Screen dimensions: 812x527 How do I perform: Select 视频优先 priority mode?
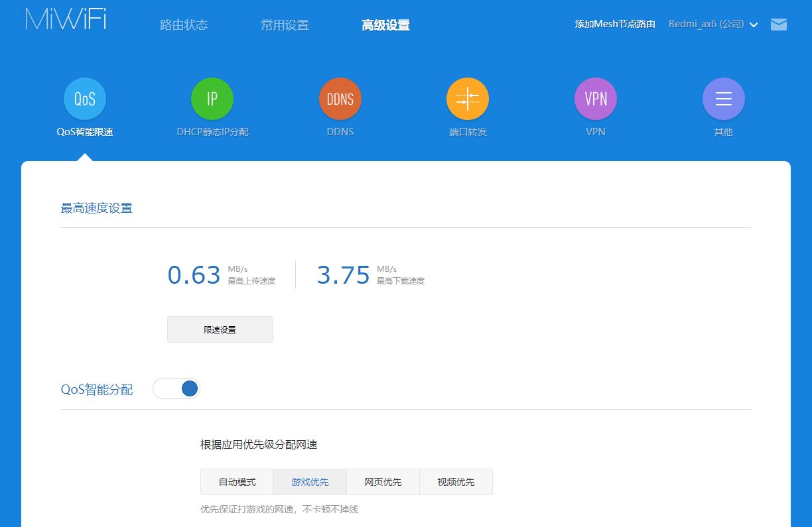(x=456, y=482)
